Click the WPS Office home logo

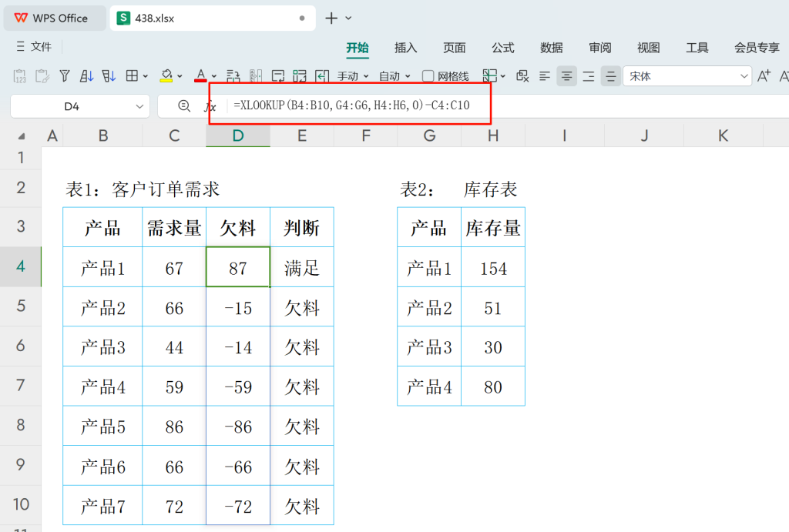pyautogui.click(x=21, y=18)
